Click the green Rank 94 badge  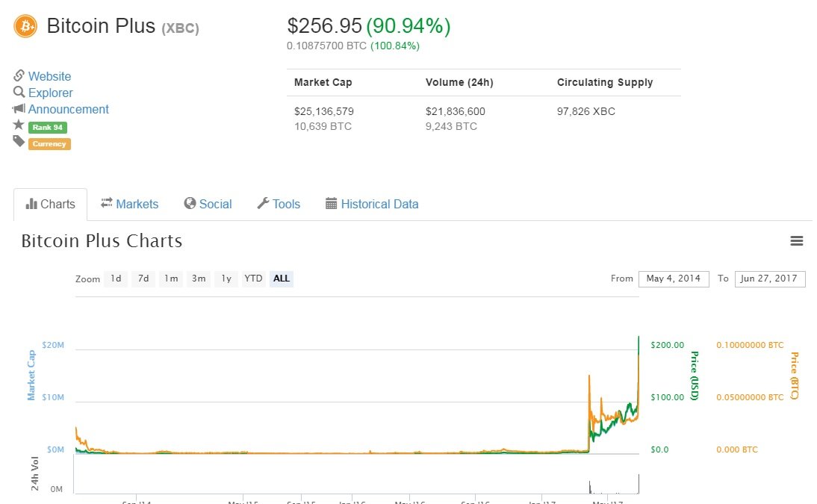tap(47, 127)
